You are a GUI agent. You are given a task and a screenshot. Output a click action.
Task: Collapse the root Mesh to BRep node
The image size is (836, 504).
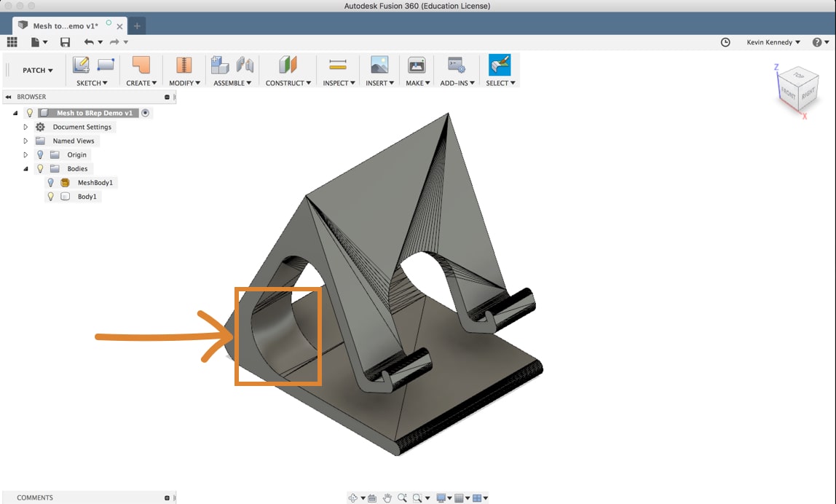pyautogui.click(x=15, y=113)
